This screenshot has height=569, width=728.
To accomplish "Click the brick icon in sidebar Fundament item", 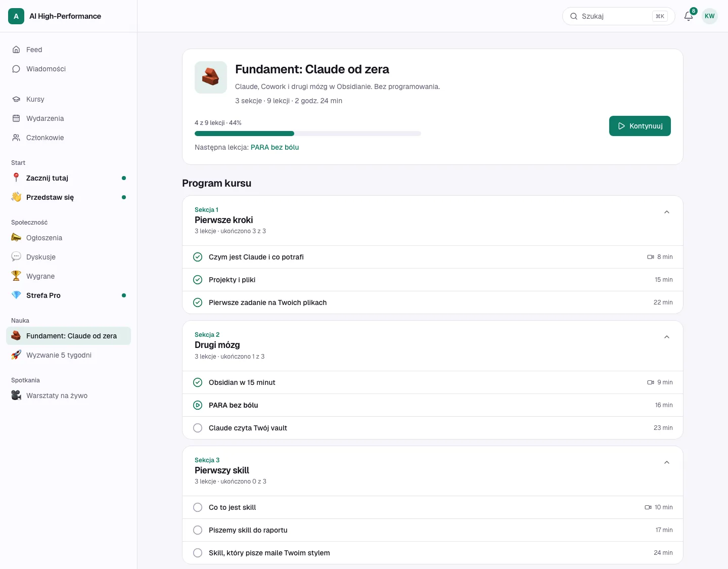I will pos(16,335).
